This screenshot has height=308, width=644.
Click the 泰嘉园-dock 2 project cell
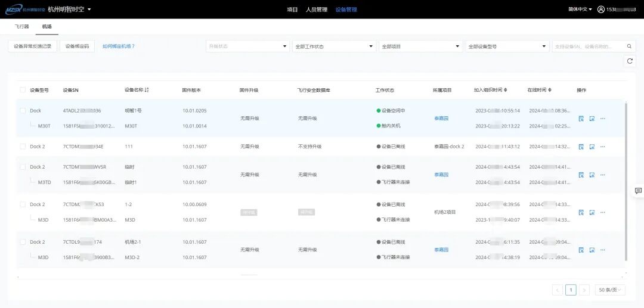click(449, 147)
